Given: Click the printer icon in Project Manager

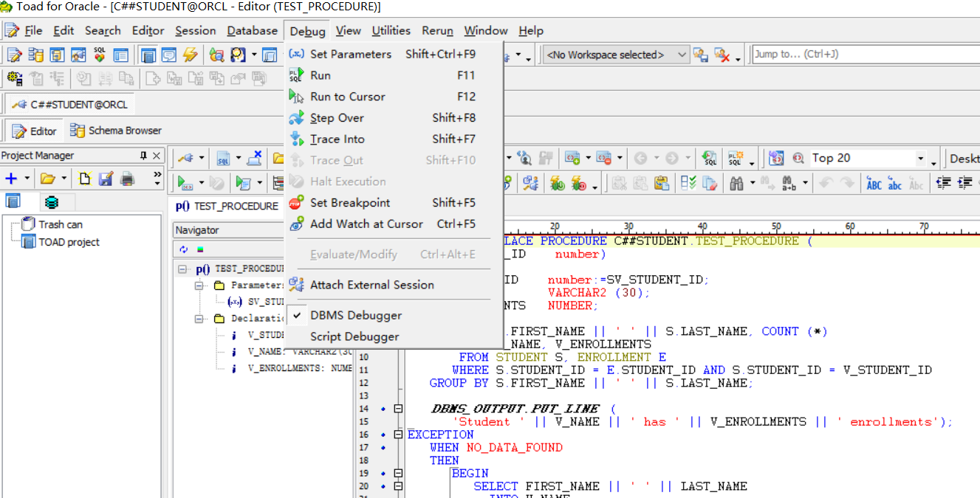Looking at the screenshot, I should 127,179.
